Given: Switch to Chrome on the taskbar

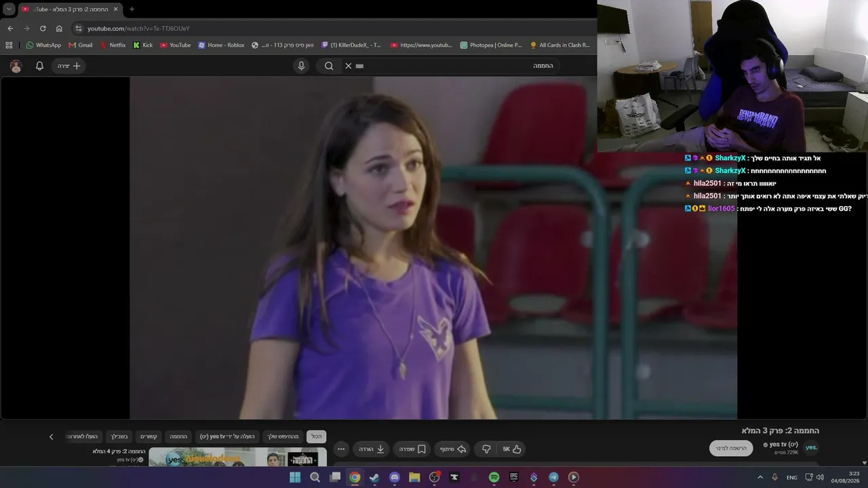Looking at the screenshot, I should (355, 477).
